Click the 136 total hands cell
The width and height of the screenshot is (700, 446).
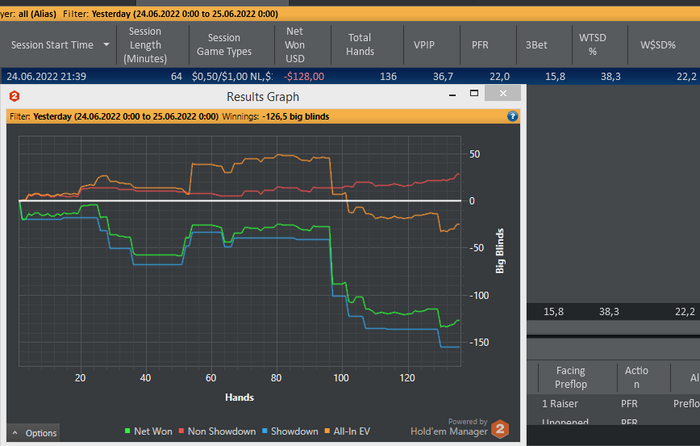(x=388, y=76)
